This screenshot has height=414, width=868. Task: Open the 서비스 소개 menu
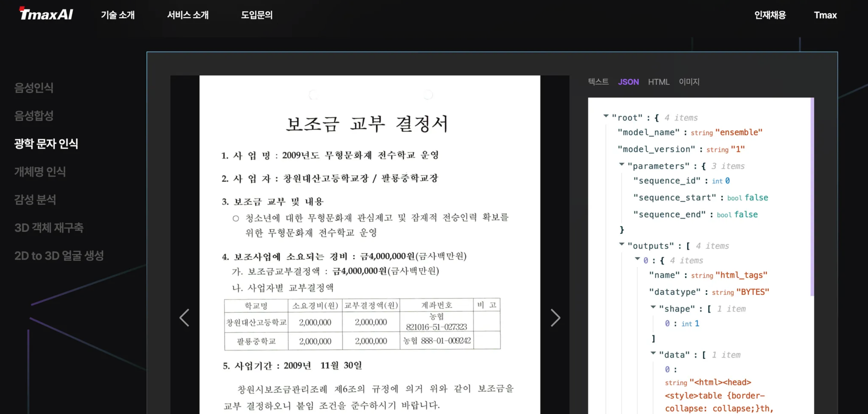tap(188, 15)
